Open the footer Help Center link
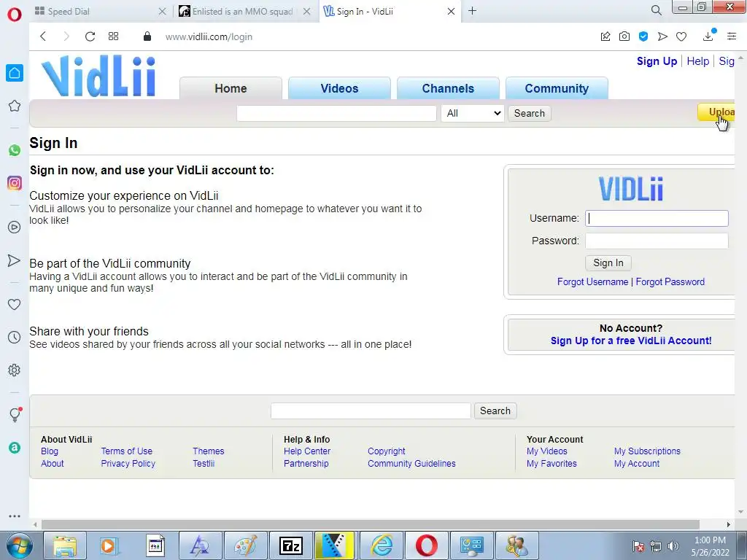Screen dimensions: 747x560 (307, 451)
